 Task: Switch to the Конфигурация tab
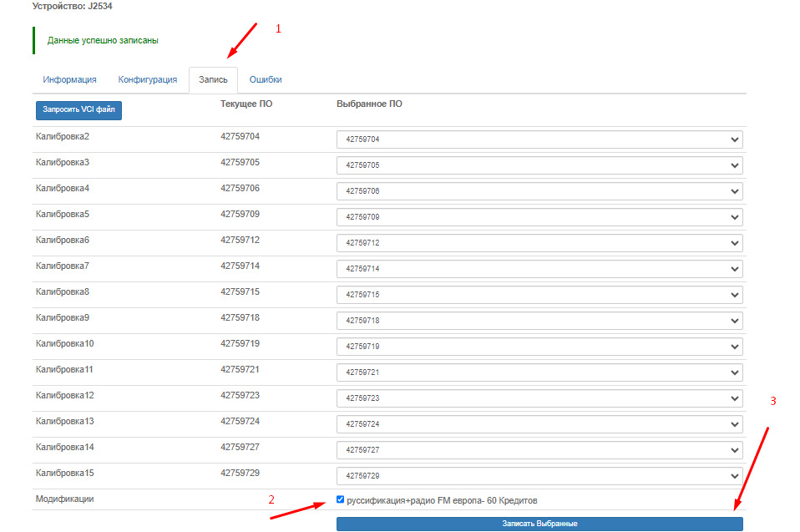[148, 79]
